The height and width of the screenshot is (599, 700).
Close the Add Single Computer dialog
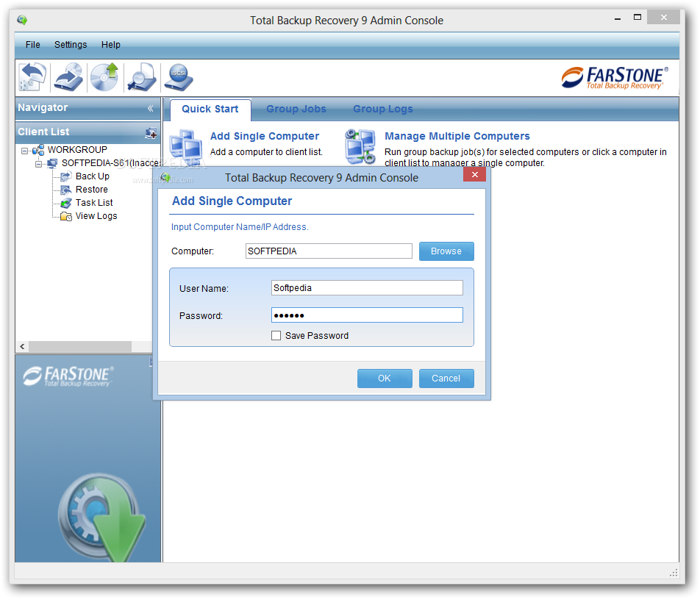[x=474, y=174]
